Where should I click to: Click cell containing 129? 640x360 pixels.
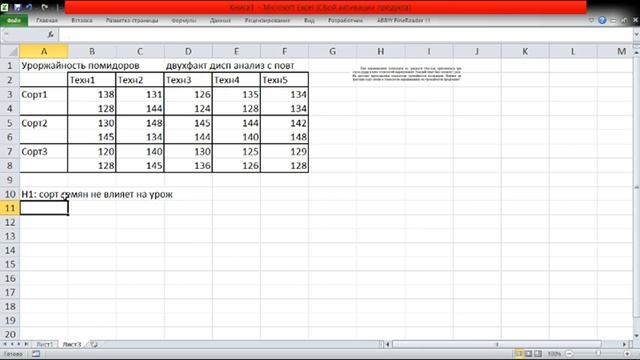click(x=284, y=151)
